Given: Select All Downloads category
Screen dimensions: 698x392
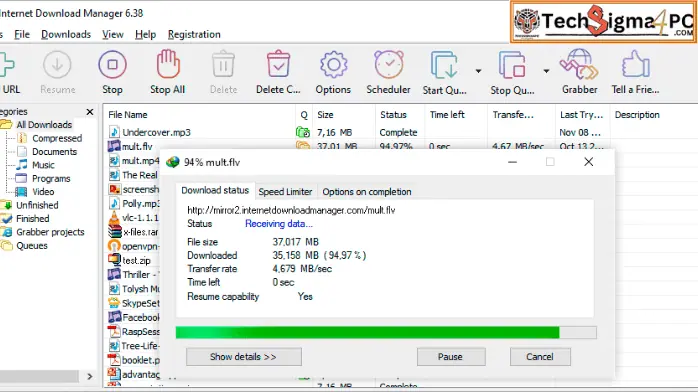Looking at the screenshot, I should point(44,125).
